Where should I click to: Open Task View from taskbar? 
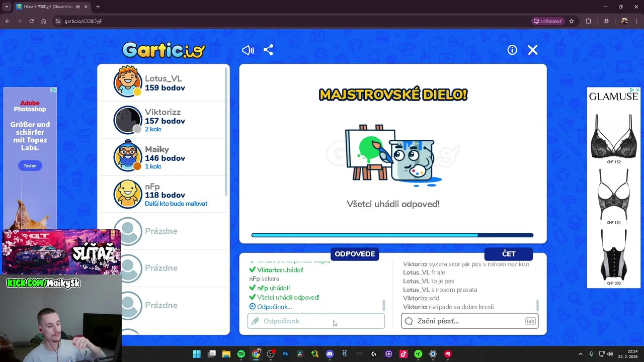212,354
